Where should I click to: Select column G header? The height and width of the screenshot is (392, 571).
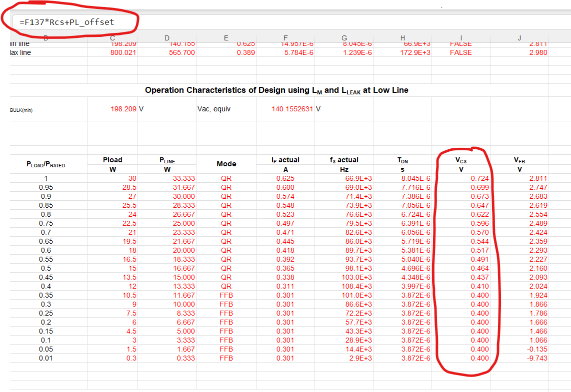pyautogui.click(x=344, y=38)
